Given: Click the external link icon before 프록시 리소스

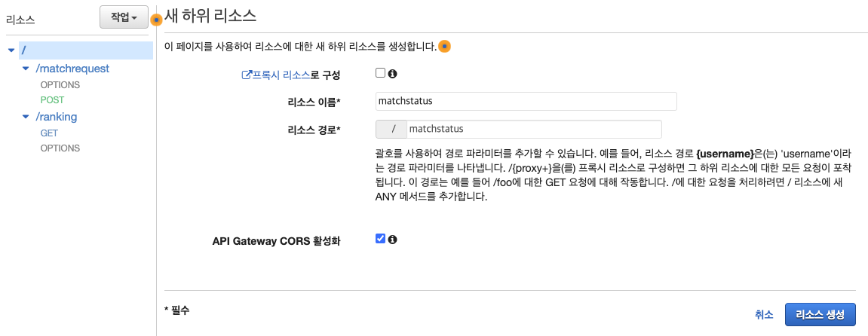Looking at the screenshot, I should [247, 75].
